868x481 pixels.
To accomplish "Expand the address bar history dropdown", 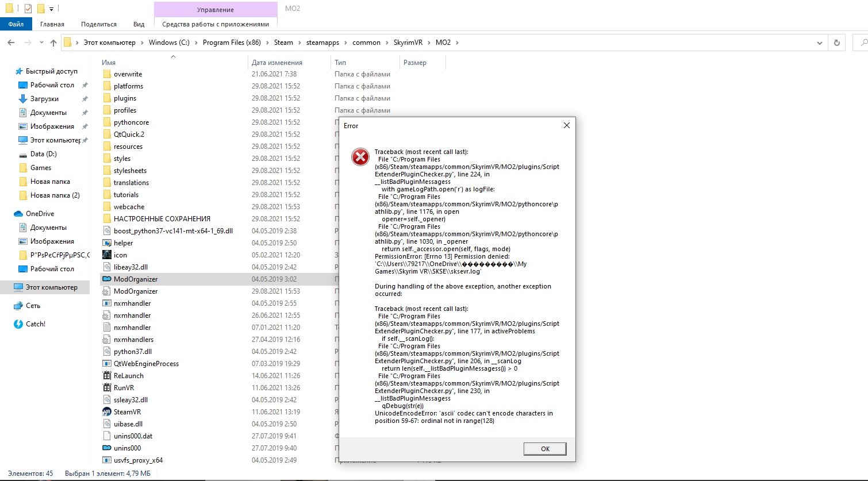I will click(x=820, y=43).
